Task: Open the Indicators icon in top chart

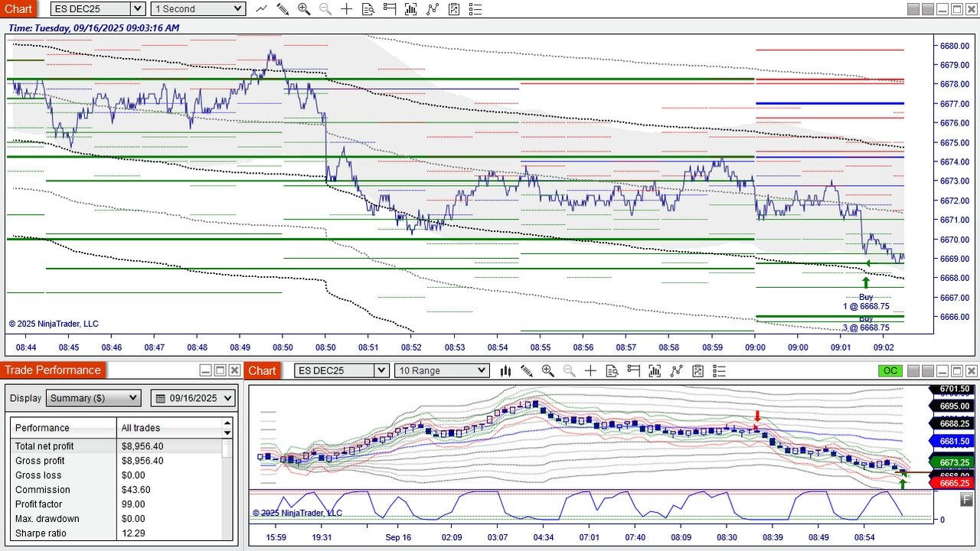Action: pyautogui.click(x=433, y=9)
